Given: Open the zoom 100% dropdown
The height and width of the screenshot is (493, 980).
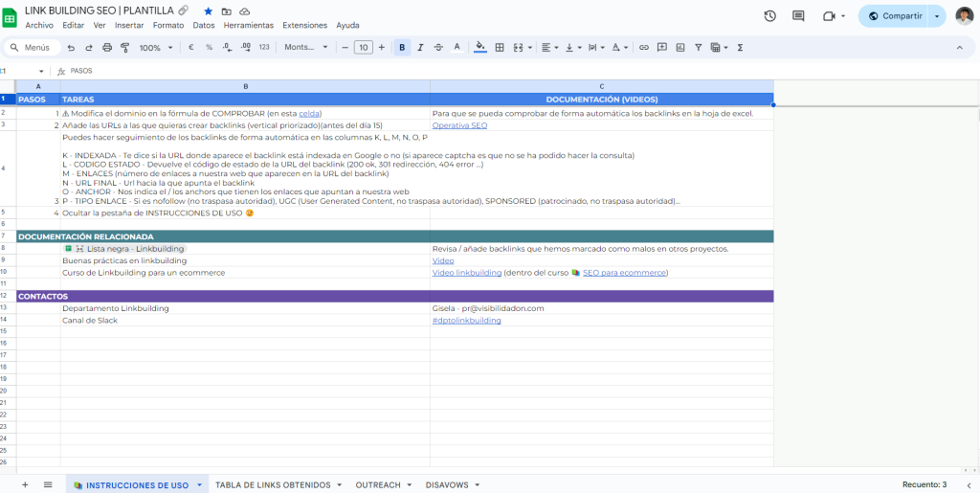Looking at the screenshot, I should click(x=155, y=47).
